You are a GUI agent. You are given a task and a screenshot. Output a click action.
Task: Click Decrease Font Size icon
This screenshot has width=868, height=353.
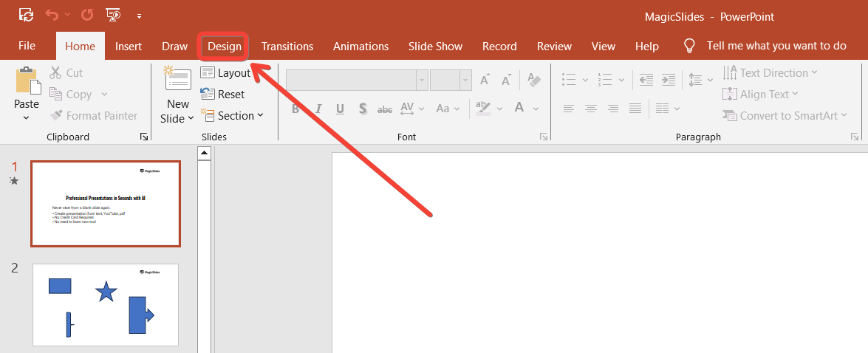pos(506,80)
